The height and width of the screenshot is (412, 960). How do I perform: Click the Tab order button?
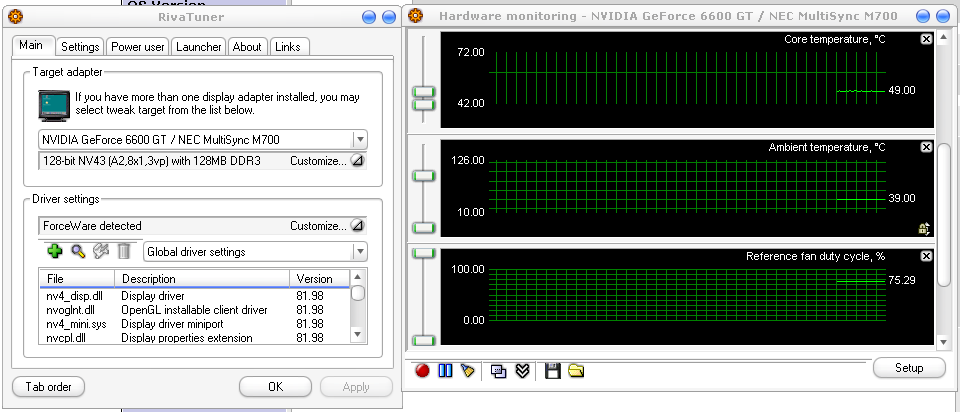[x=48, y=387]
